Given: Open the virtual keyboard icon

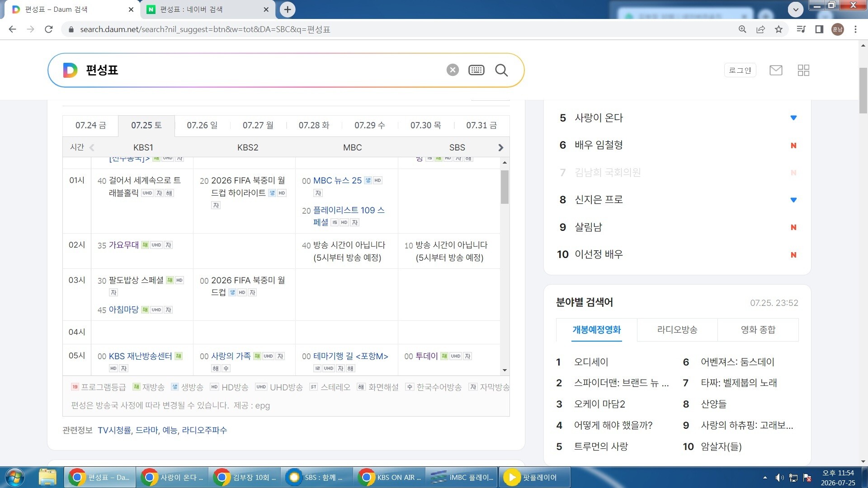Looking at the screenshot, I should (x=476, y=70).
